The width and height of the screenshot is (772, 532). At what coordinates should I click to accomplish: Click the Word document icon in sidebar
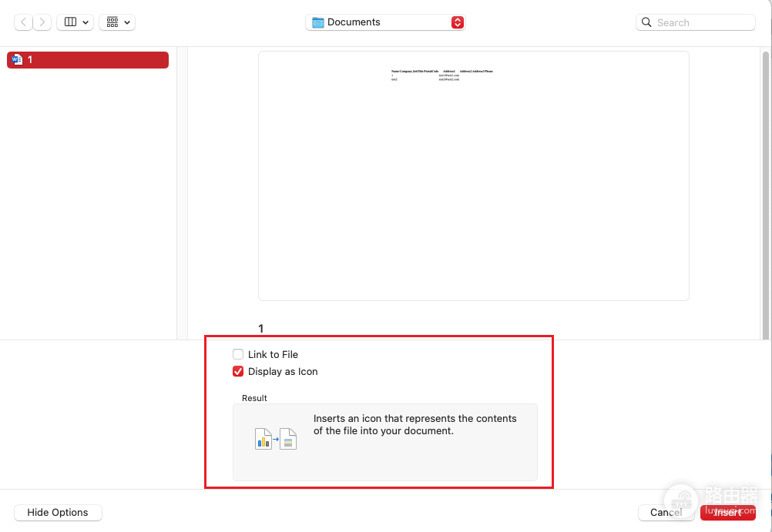[x=17, y=59]
